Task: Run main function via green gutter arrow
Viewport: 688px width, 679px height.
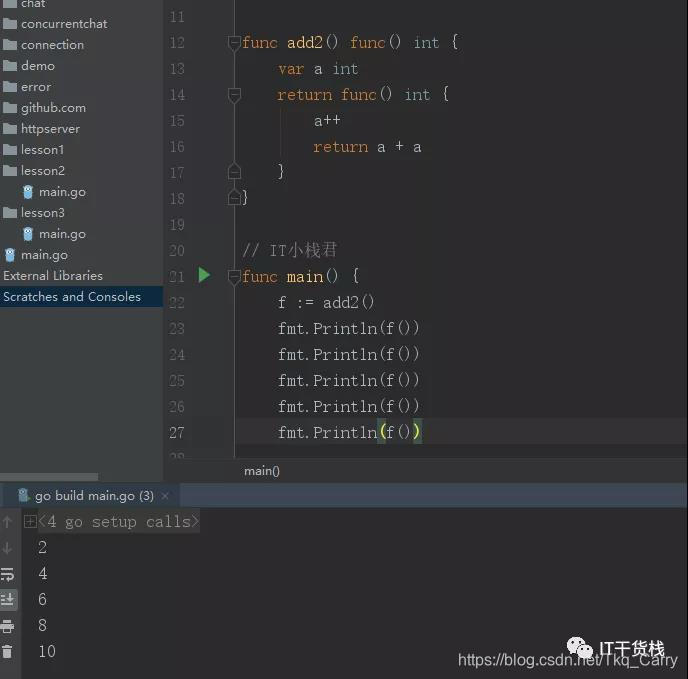Action: [204, 275]
